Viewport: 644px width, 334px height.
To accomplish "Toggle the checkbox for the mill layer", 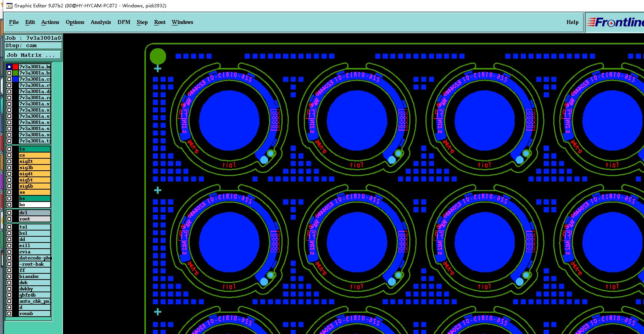I will [9, 246].
